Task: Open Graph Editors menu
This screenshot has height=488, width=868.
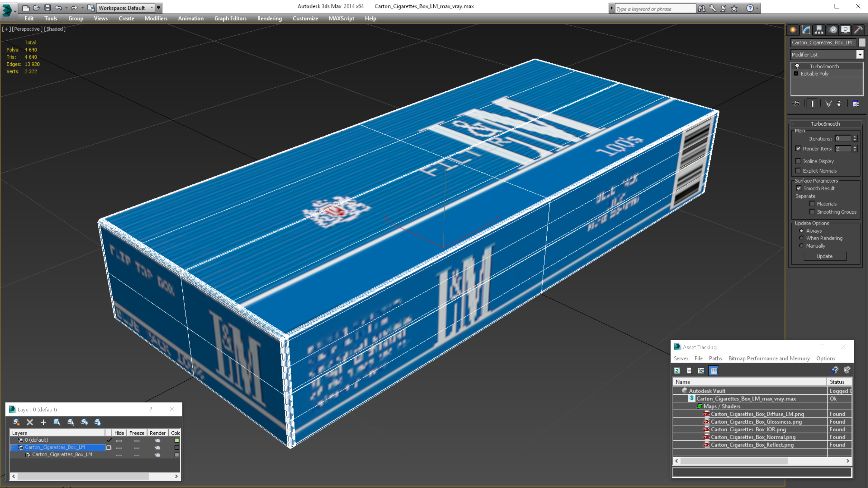Action: pos(230,18)
